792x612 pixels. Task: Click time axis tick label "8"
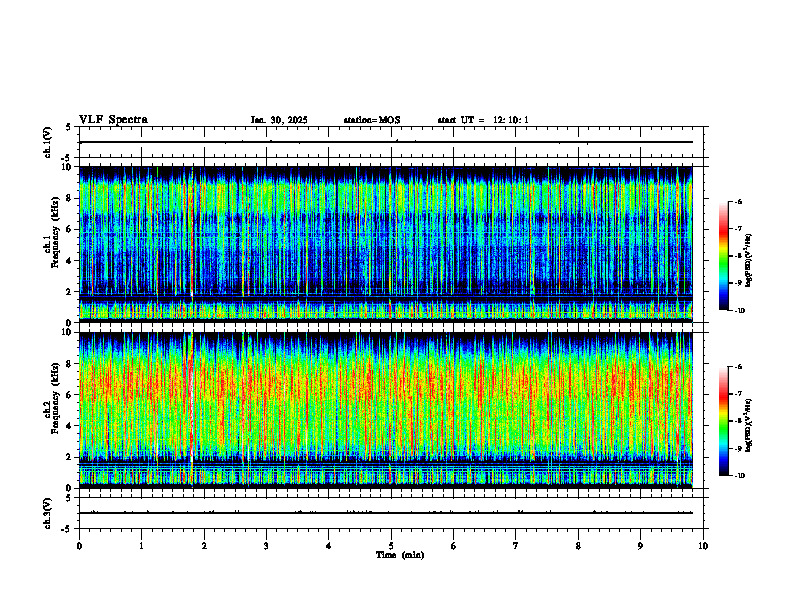578,546
